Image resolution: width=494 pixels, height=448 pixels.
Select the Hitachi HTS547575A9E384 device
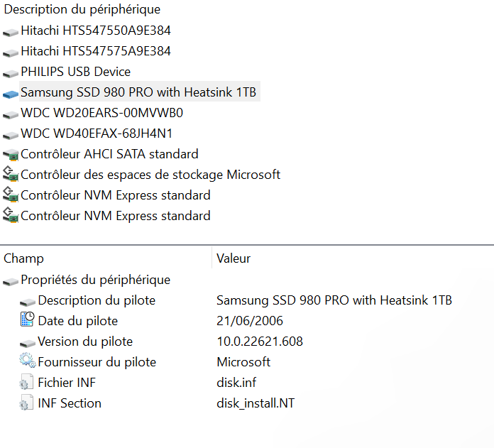[x=95, y=51]
